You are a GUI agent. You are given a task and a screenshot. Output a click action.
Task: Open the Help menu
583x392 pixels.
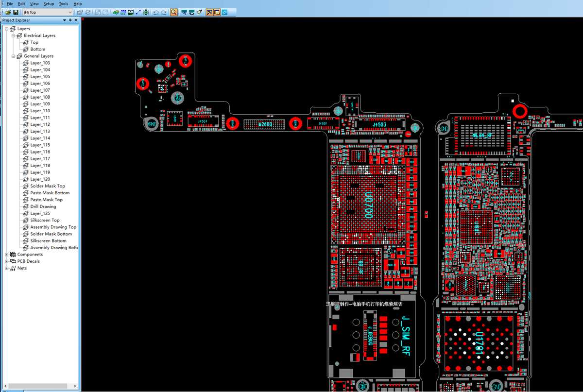click(x=78, y=3)
